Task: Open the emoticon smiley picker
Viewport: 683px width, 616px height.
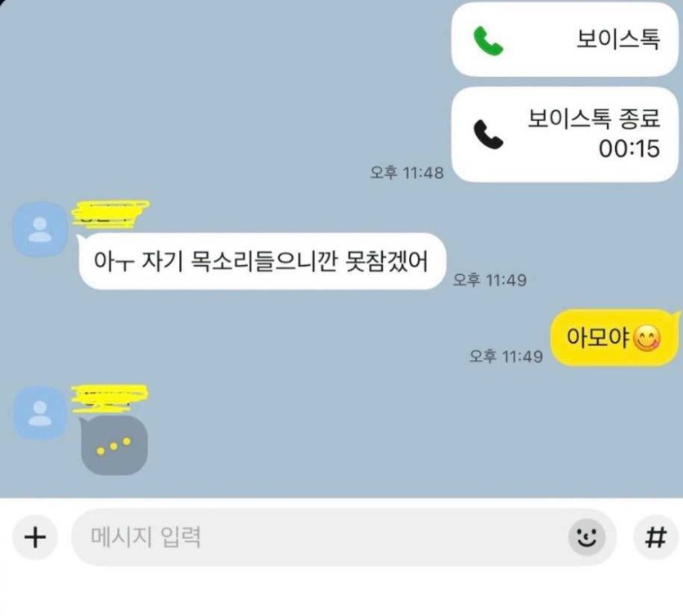Action: coord(586,537)
